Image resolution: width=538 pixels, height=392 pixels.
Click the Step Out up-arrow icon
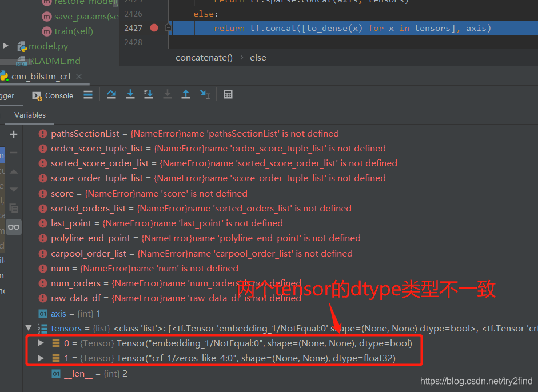[x=186, y=94]
